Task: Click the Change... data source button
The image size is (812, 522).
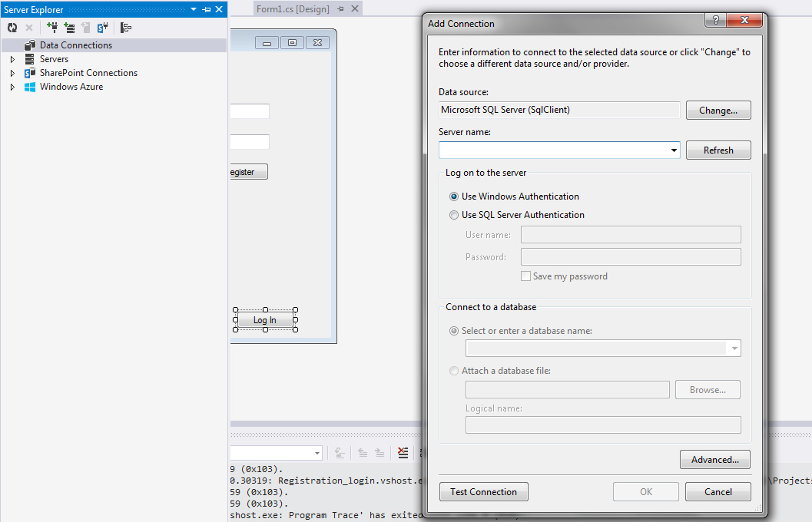Action: [718, 111]
